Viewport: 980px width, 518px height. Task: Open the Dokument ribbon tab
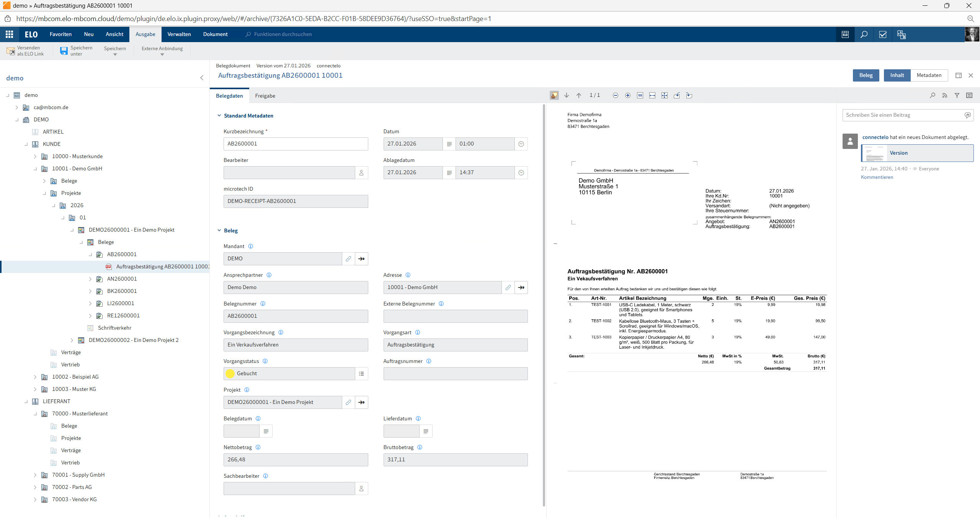pyautogui.click(x=216, y=34)
